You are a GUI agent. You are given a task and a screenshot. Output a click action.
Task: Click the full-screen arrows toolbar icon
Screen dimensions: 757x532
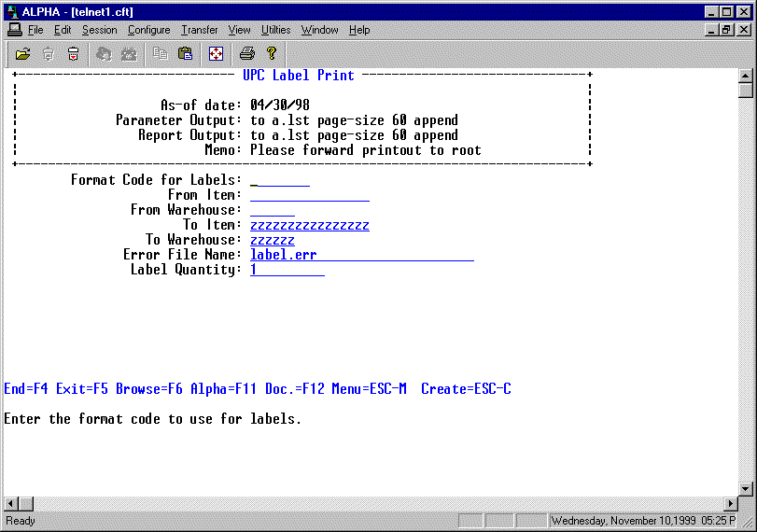[x=216, y=53]
